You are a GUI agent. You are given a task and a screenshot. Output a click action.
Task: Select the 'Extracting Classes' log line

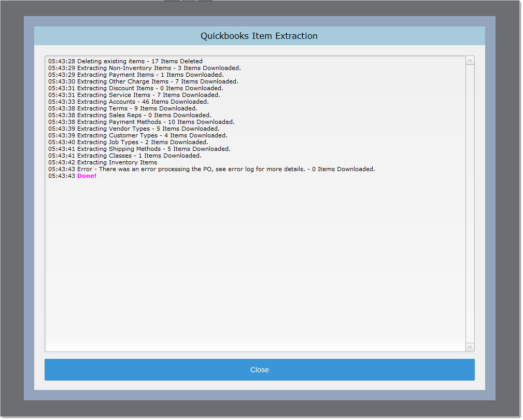[x=125, y=156]
